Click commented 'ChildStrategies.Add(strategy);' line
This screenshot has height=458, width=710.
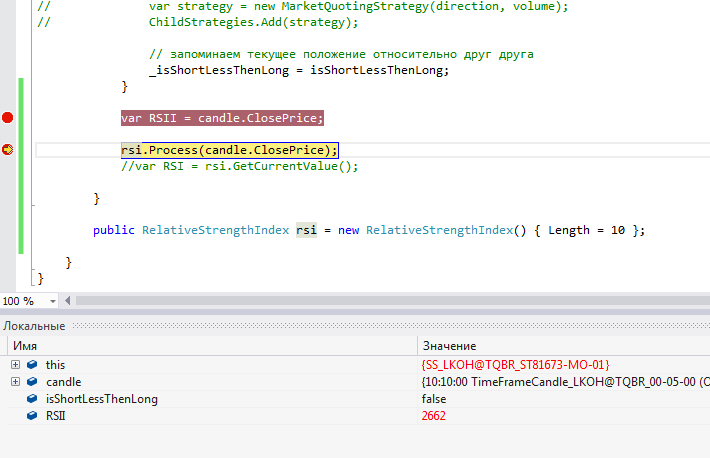(x=254, y=22)
